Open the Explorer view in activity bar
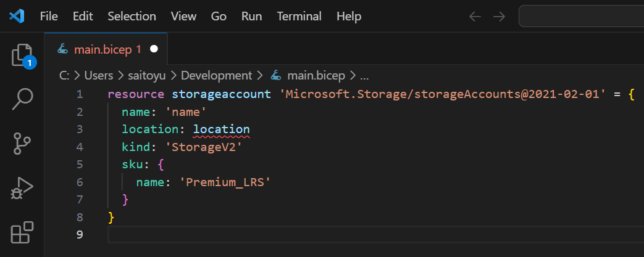The image size is (644, 257). [22, 55]
